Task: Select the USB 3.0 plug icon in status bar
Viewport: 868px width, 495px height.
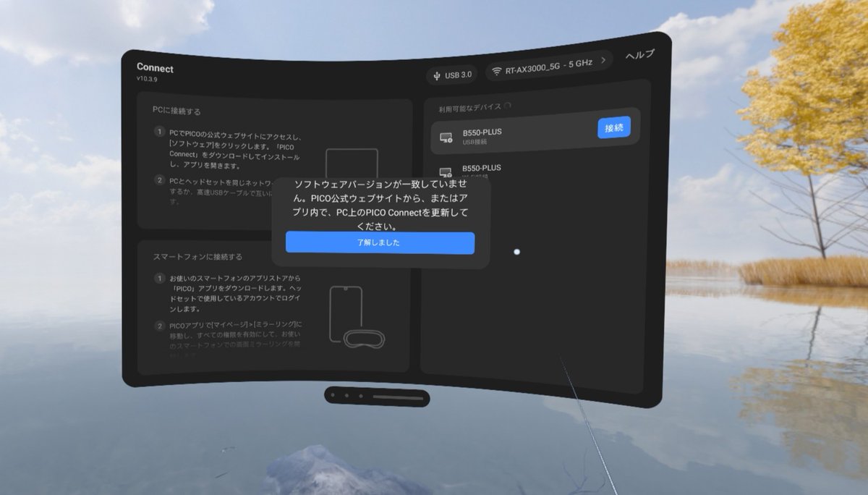Action: click(436, 75)
